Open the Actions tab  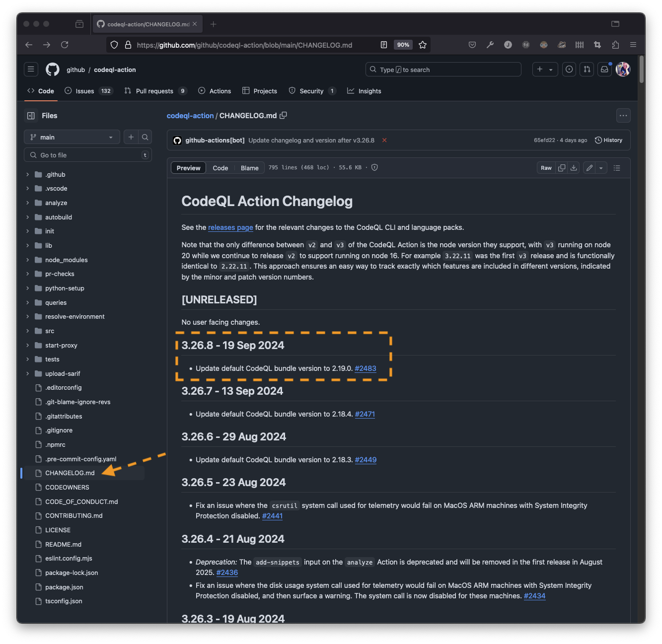coord(215,91)
